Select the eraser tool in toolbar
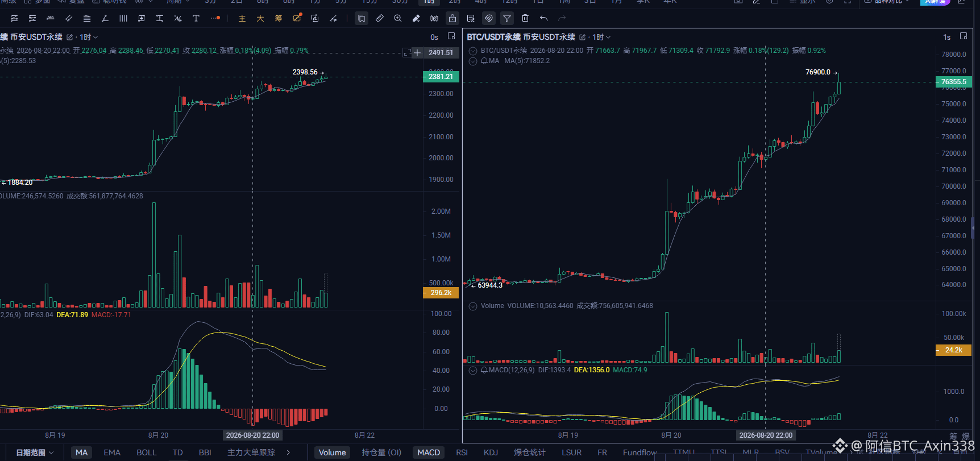This screenshot has height=461, width=980. point(416,18)
